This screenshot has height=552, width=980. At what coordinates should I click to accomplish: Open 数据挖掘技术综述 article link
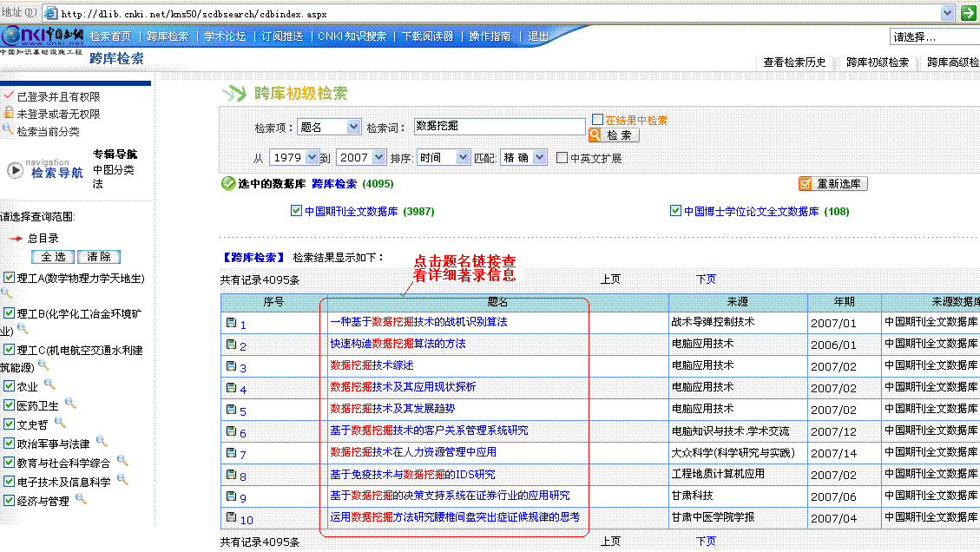pos(372,365)
